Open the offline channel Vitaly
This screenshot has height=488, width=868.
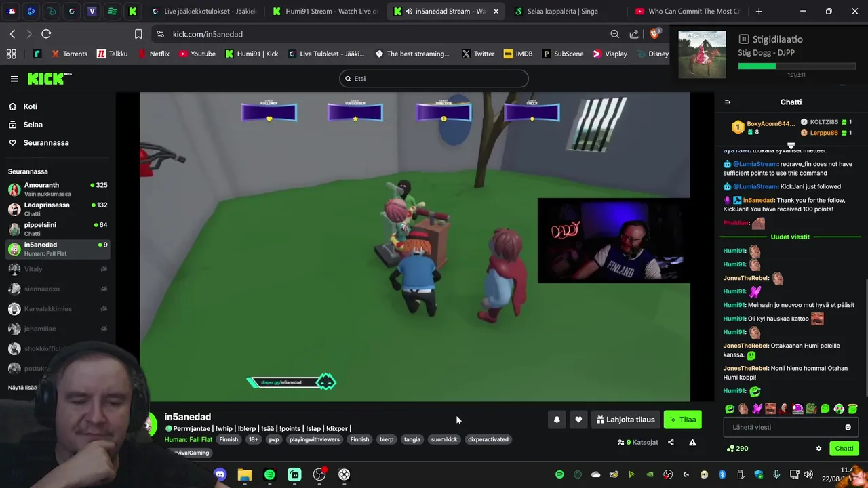point(57,269)
